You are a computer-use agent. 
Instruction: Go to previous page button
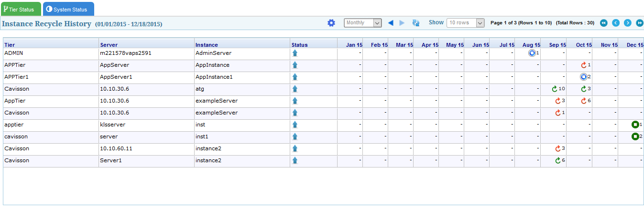(x=616, y=23)
